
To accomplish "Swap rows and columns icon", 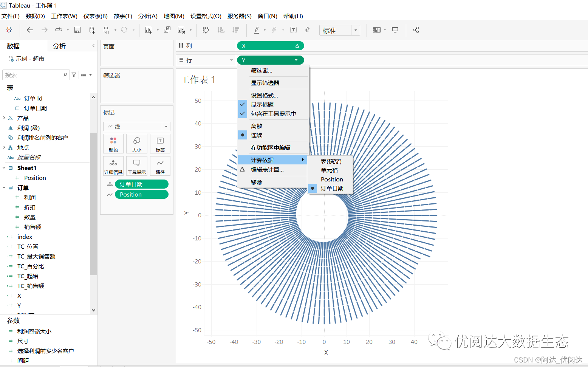I will (x=206, y=30).
